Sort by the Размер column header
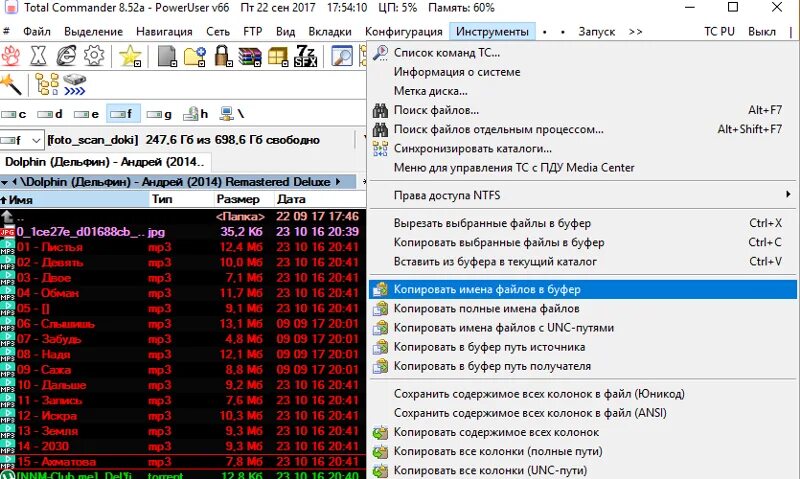The height and width of the screenshot is (479, 800). (244, 199)
